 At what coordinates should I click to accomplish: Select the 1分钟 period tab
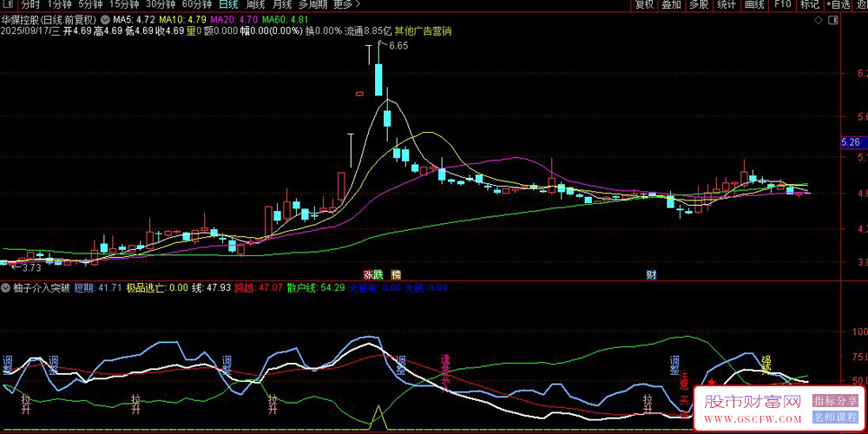click(59, 5)
